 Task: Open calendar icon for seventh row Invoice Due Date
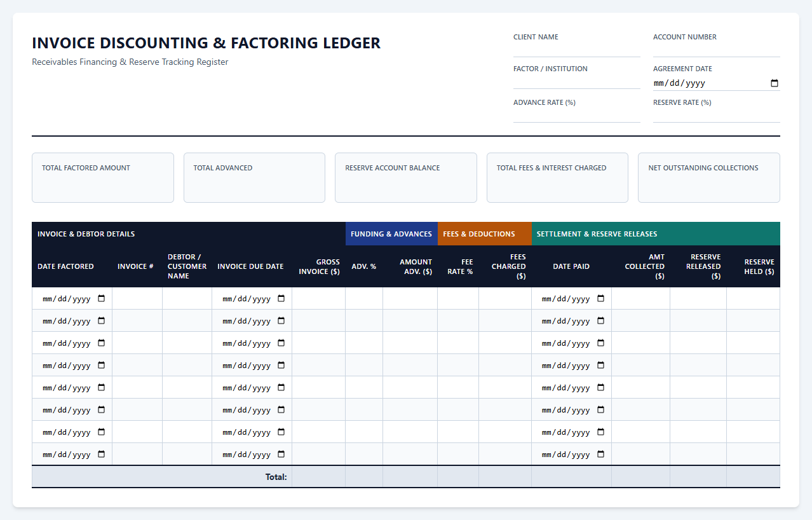click(281, 432)
